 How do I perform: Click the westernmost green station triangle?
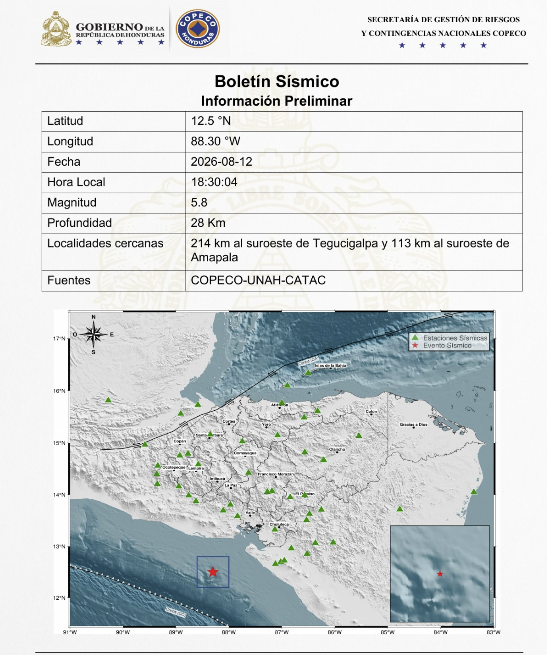pos(108,400)
